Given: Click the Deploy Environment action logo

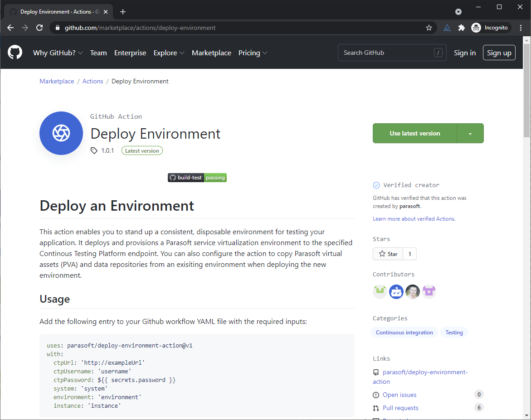Looking at the screenshot, I should click(61, 133).
